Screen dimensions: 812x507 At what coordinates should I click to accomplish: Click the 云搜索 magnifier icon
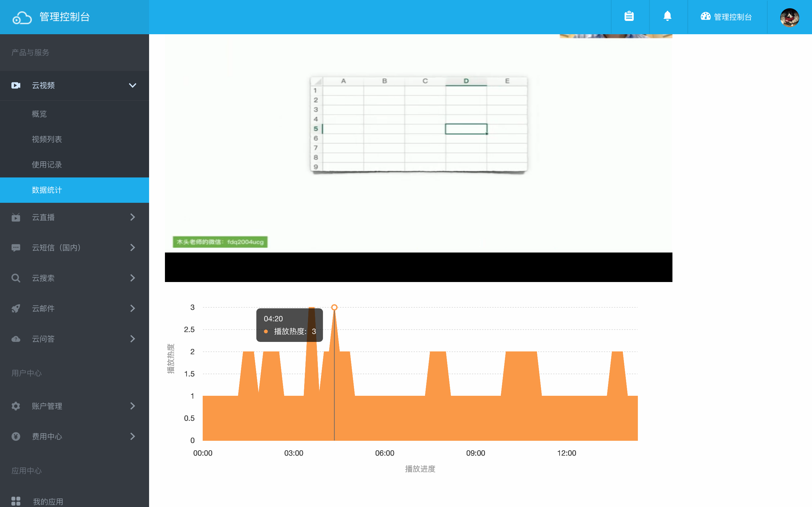click(x=16, y=278)
